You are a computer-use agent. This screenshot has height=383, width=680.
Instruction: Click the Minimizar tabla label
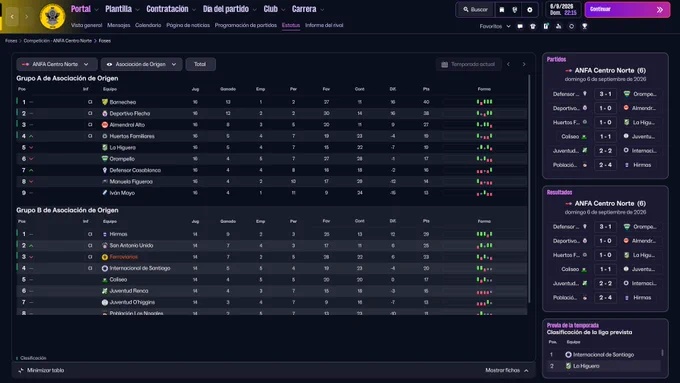(45, 370)
